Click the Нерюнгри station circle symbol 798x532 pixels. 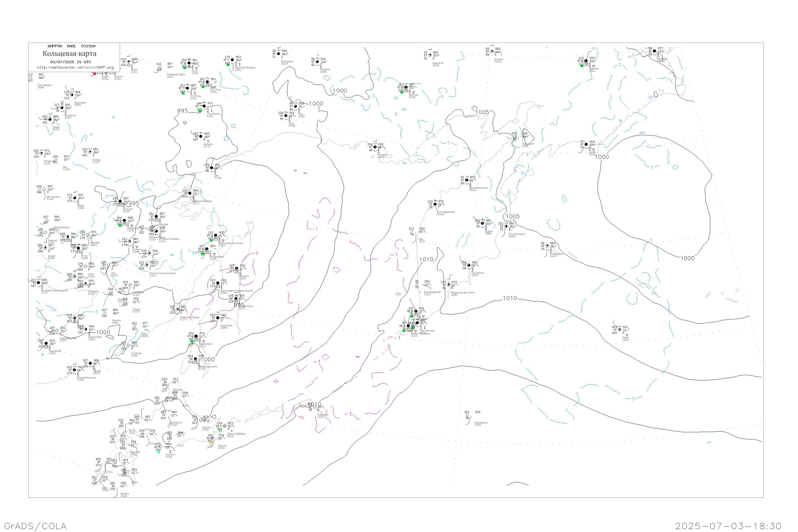(72, 95)
